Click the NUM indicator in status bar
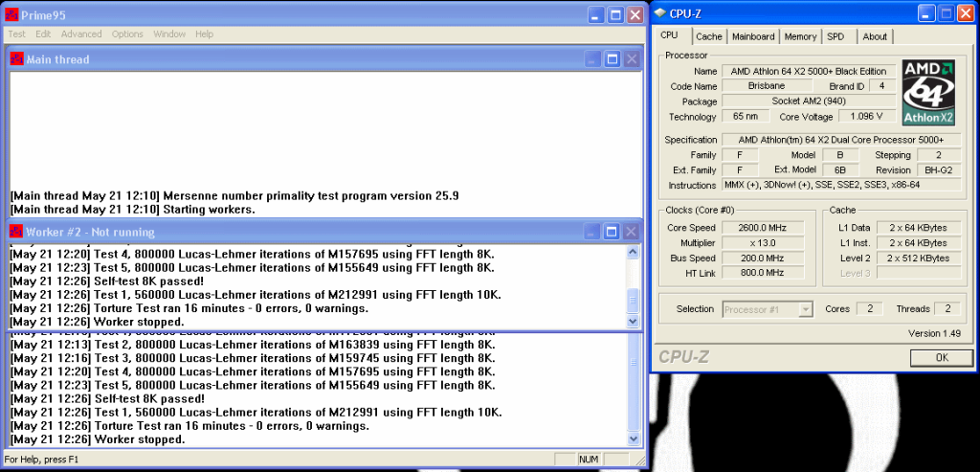This screenshot has width=980, height=472. [589, 460]
